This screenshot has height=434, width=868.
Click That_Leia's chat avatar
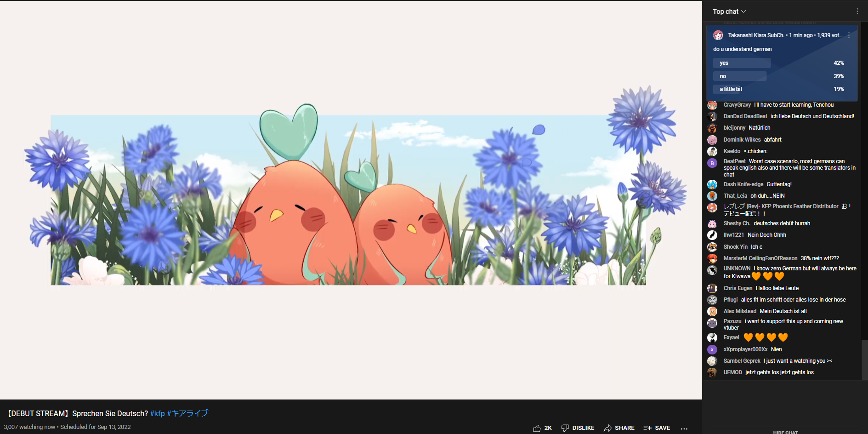tap(712, 196)
